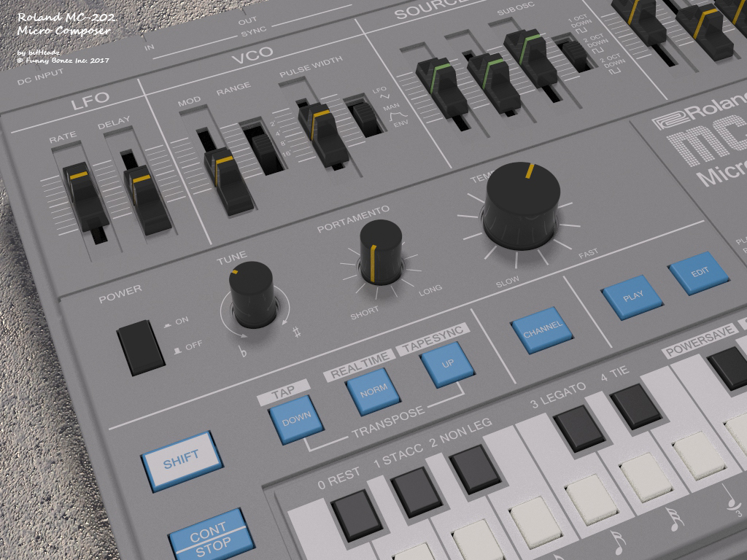Image resolution: width=747 pixels, height=560 pixels.
Task: Click the OFF position symbol by POWER switch
Action: 178,351
